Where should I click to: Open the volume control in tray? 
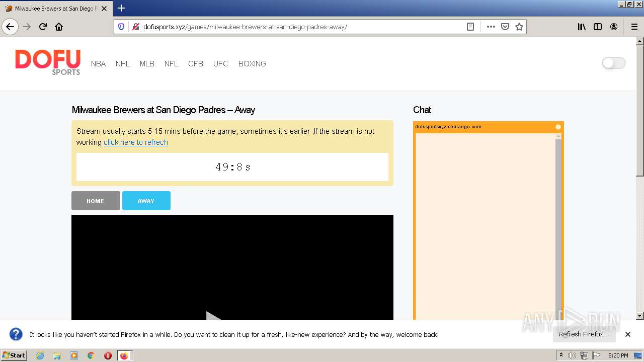coord(572,355)
